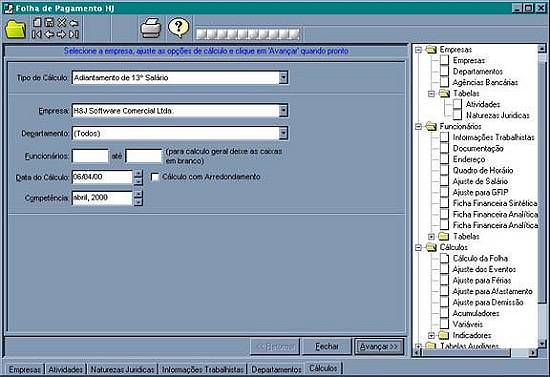Increase Competência with up spinner
Screen dimensions: 550x377
[x=138, y=194]
